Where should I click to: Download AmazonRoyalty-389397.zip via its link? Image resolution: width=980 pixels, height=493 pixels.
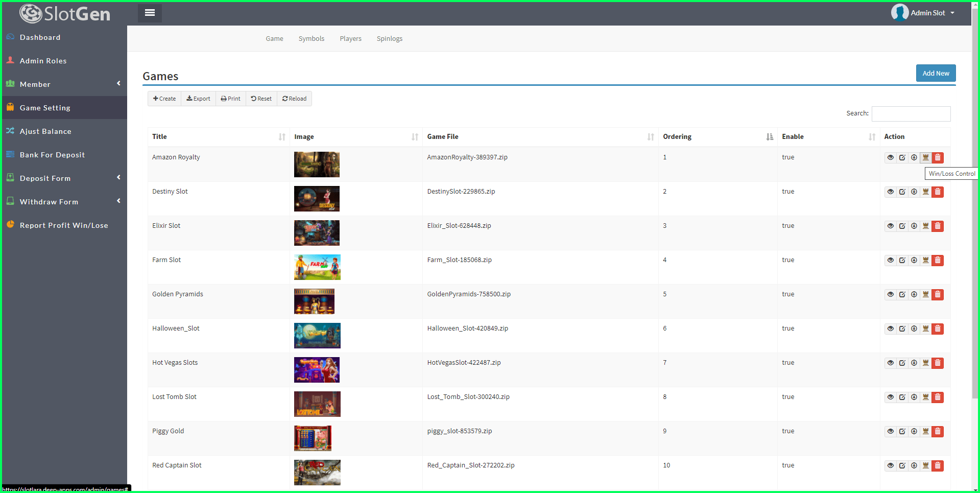[467, 157]
